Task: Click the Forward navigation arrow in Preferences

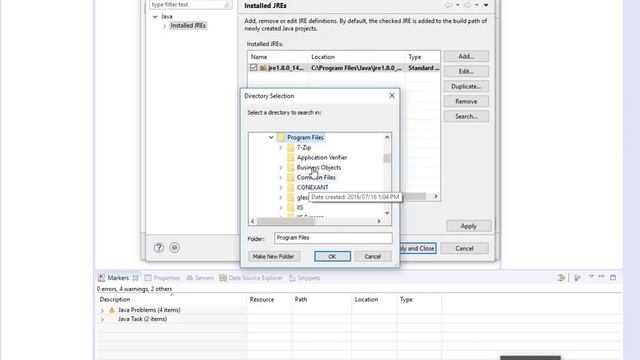Action: tap(467, 5)
